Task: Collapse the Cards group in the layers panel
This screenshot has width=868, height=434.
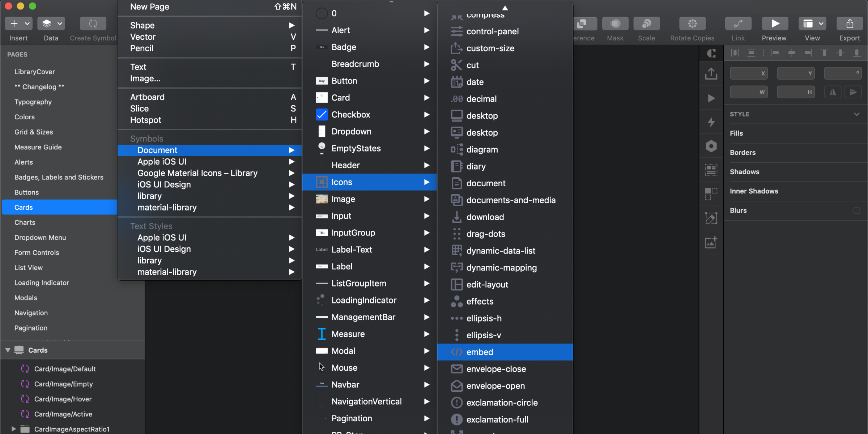Action: point(7,350)
